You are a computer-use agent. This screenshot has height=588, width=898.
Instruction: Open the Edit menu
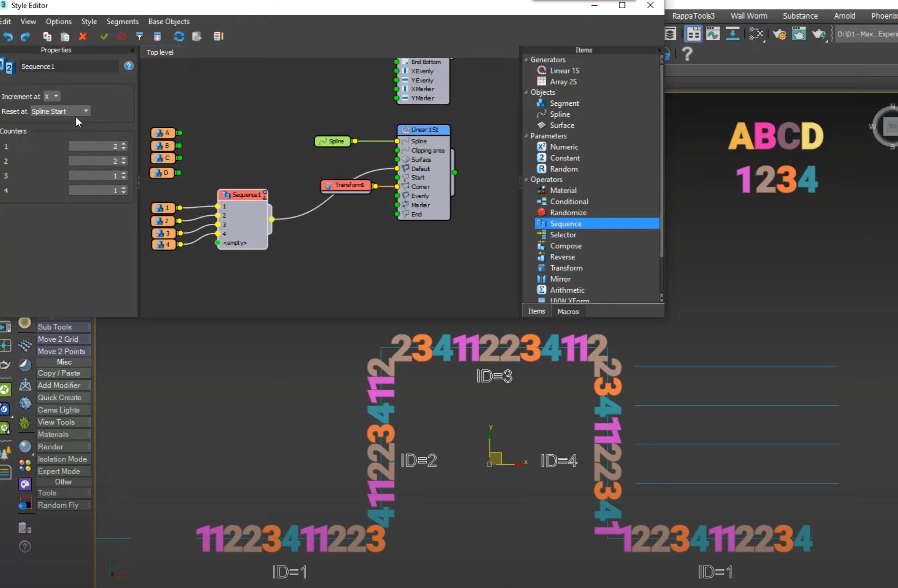(x=6, y=21)
